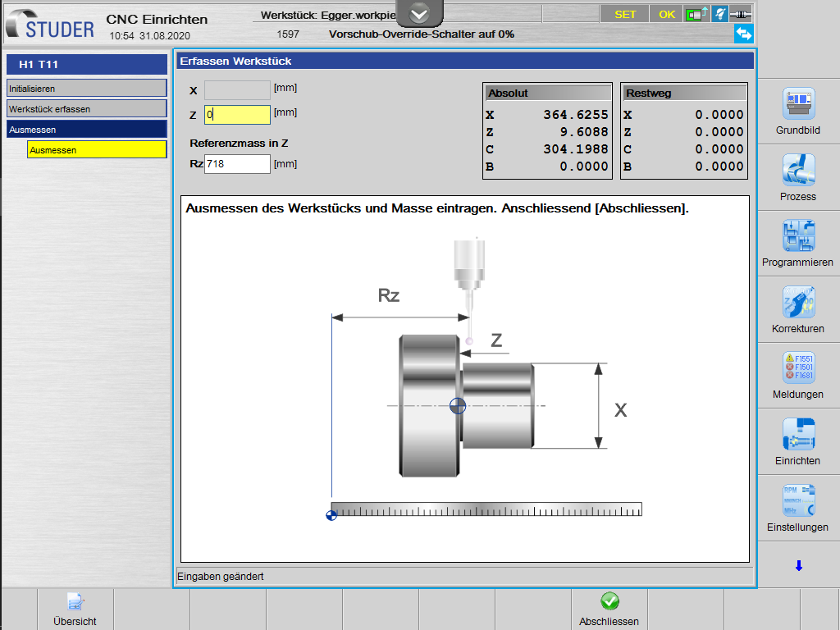Open the Programmieren section
Screen dimensions: 840x630
coord(798,236)
